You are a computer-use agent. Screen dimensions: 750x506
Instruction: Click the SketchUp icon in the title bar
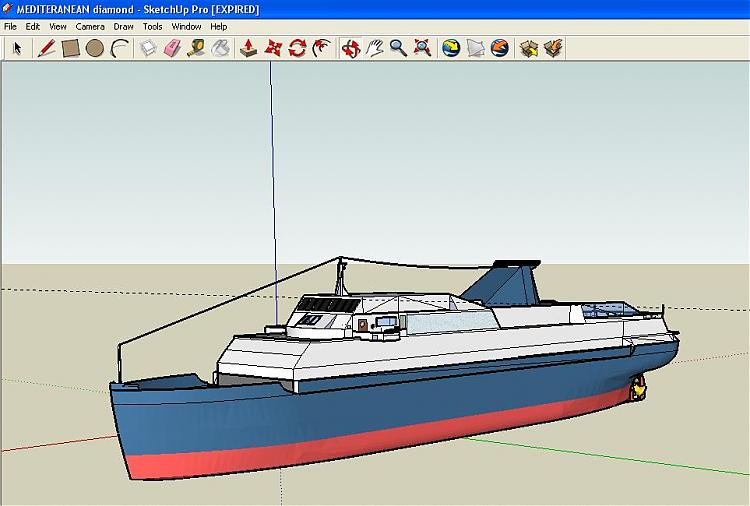pos(7,9)
